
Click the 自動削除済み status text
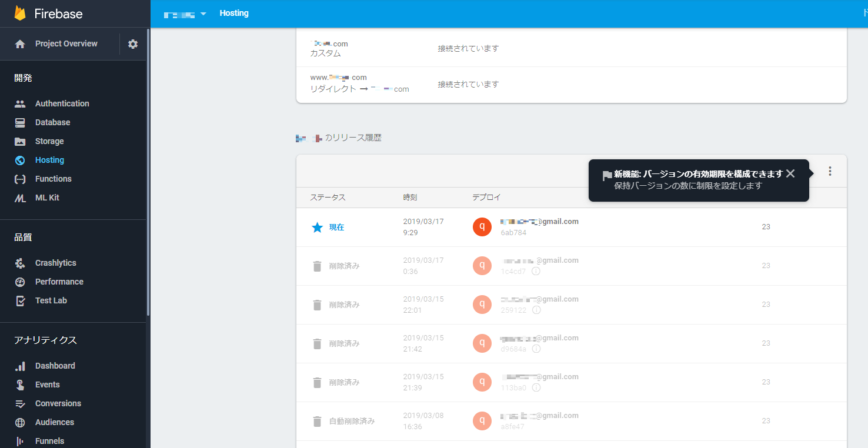[x=352, y=421]
